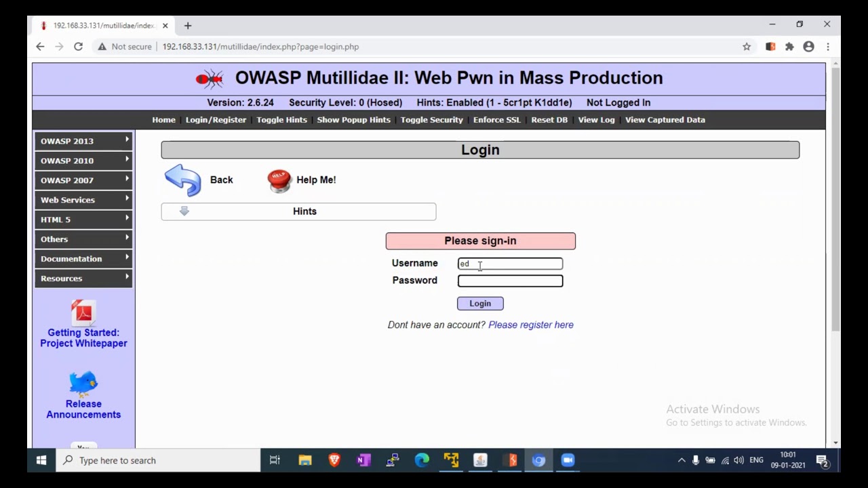868x488 pixels.
Task: Open Zoom app from taskbar
Action: tap(568, 460)
